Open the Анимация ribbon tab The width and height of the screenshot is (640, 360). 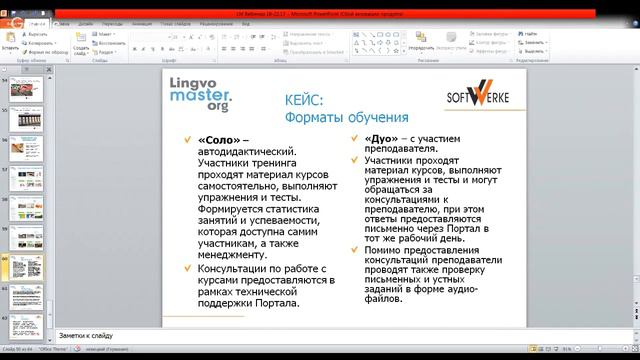pos(142,24)
